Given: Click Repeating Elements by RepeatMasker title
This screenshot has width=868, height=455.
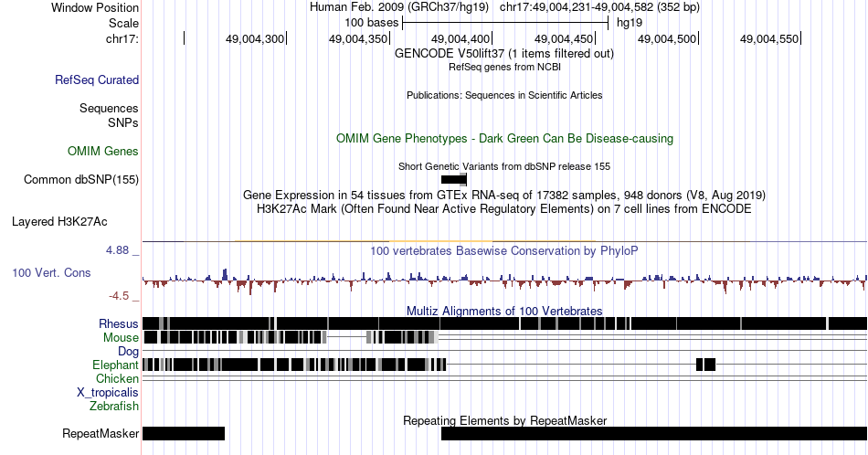Looking at the screenshot, I should (x=504, y=420).
